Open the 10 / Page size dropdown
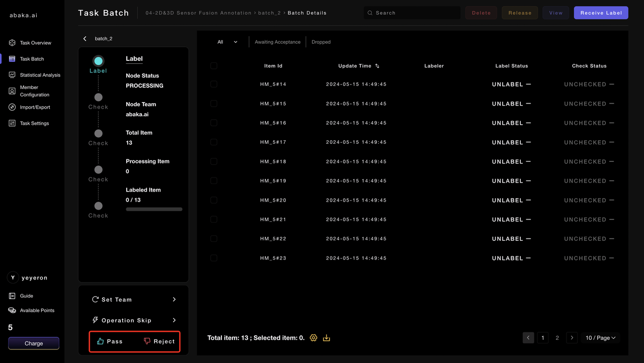The height and width of the screenshot is (363, 644). coord(600,338)
